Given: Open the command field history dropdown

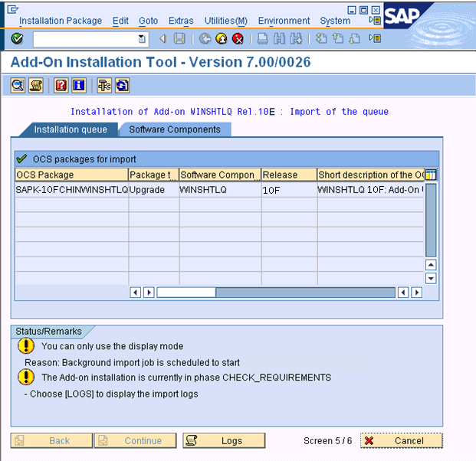Looking at the screenshot, I should tap(142, 39).
